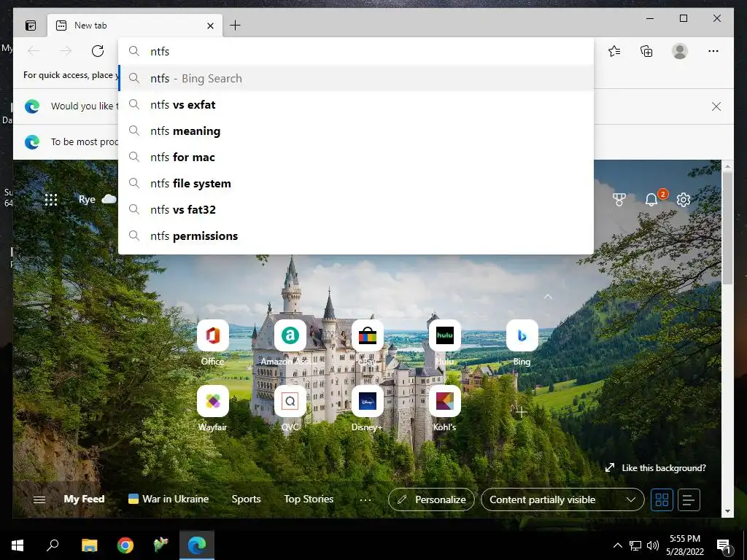Select suggestion ntfs vs fat32
Viewport: 747px width, 560px height.
(356, 209)
